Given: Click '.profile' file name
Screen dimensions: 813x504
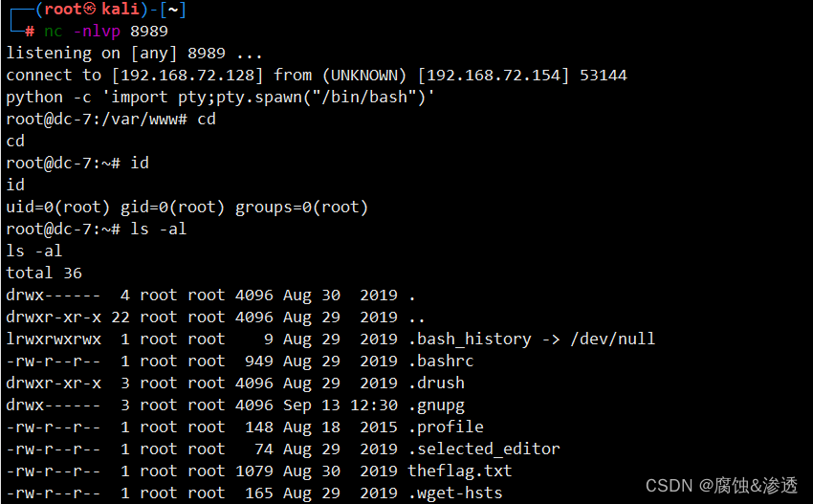Looking at the screenshot, I should coord(446,427).
